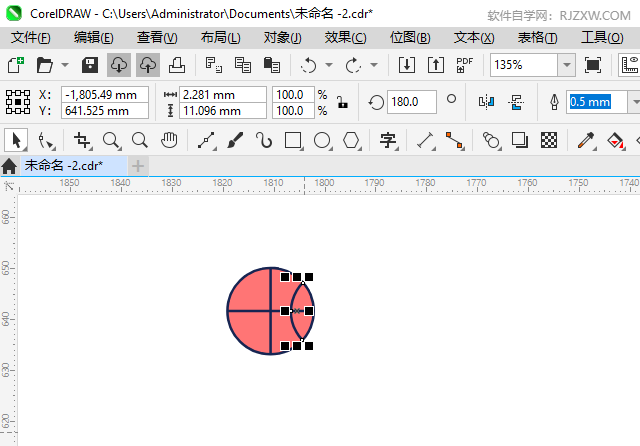Click the Import icon

tap(407, 65)
